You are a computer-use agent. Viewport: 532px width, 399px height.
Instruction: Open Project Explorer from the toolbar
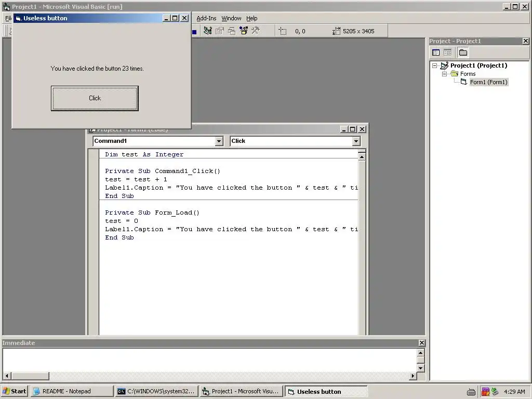point(208,31)
